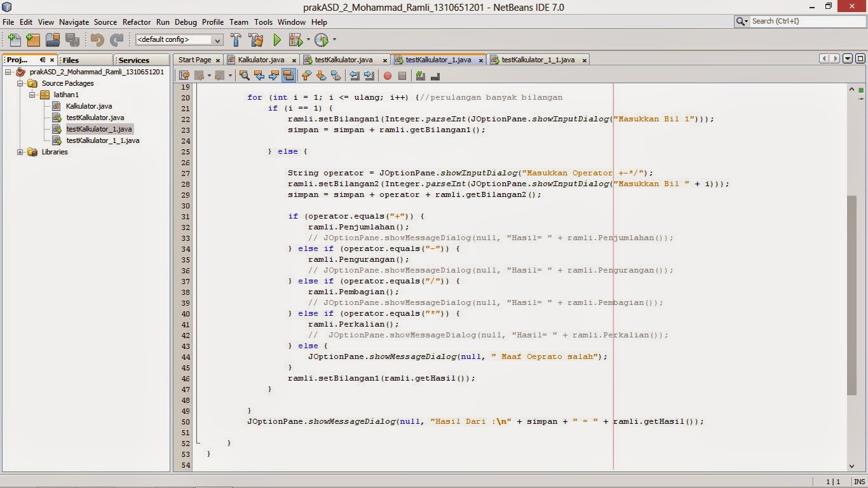Run the project with the green Run icon
The image size is (868, 488).
[276, 39]
